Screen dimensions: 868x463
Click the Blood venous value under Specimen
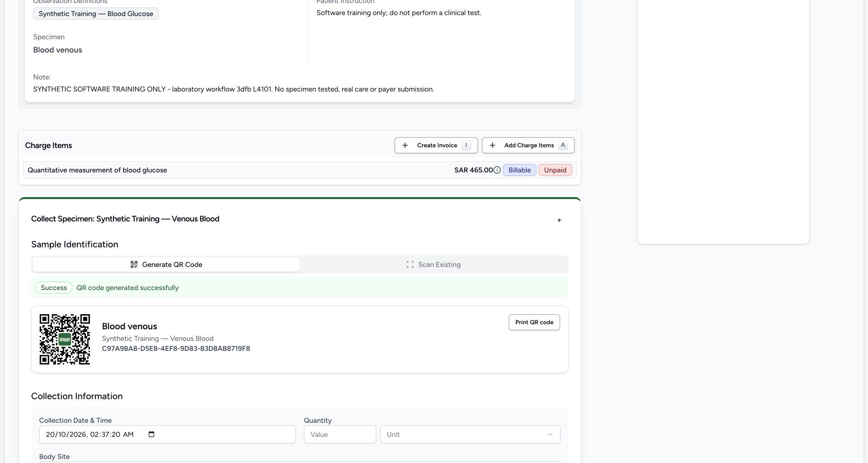pos(58,50)
